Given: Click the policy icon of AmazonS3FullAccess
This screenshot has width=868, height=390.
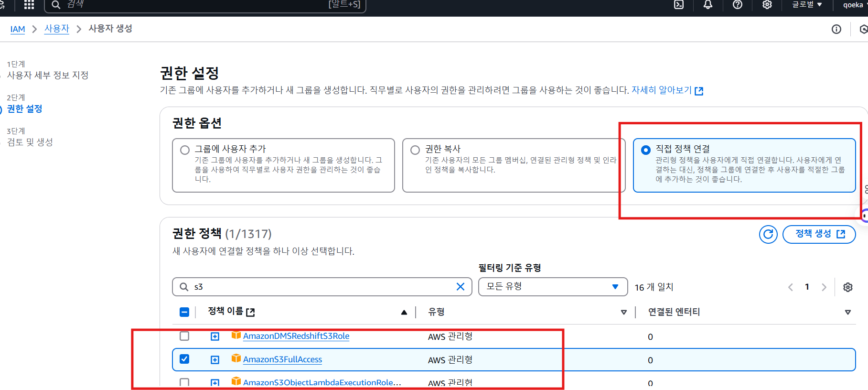Looking at the screenshot, I should click(x=236, y=358).
